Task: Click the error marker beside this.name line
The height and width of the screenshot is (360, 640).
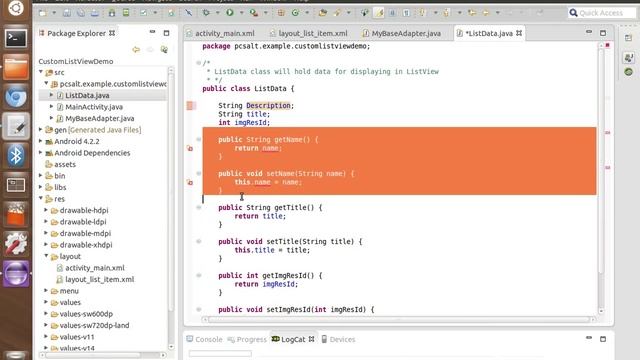Action: [190, 182]
